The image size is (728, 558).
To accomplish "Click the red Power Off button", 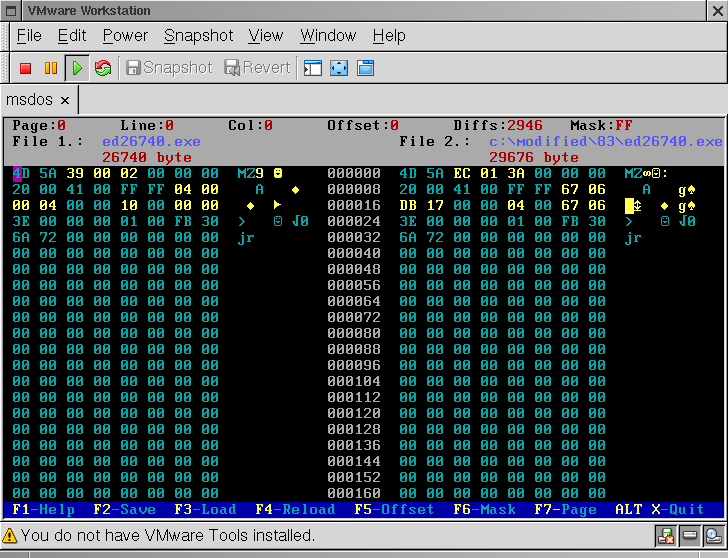I will [x=26, y=68].
